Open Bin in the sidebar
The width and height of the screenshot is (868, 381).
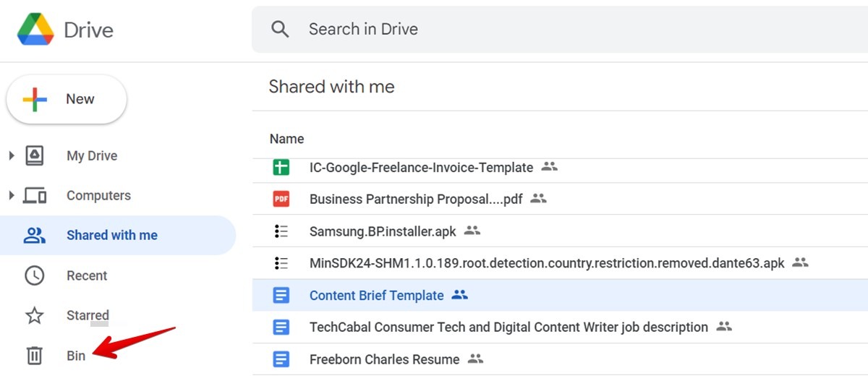click(76, 356)
